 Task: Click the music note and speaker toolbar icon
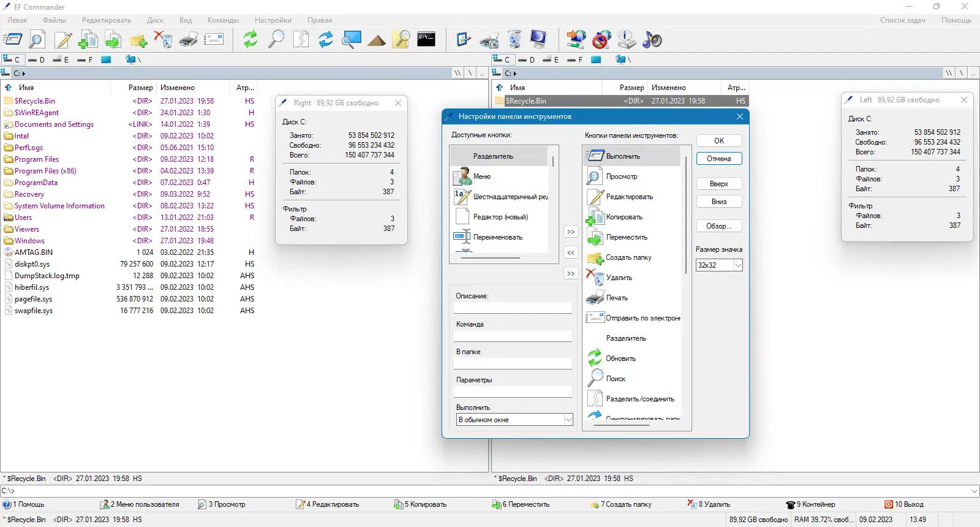point(652,40)
